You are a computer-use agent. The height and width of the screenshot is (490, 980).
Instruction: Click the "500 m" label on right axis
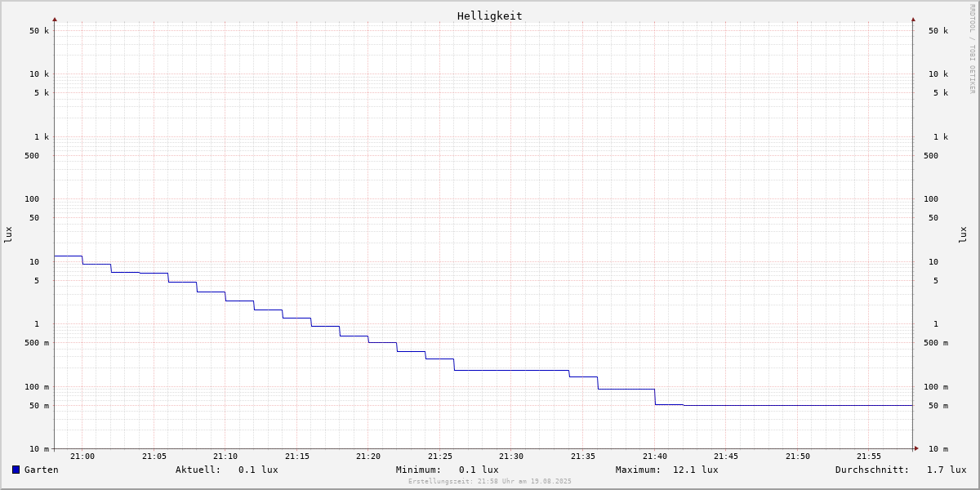click(936, 343)
